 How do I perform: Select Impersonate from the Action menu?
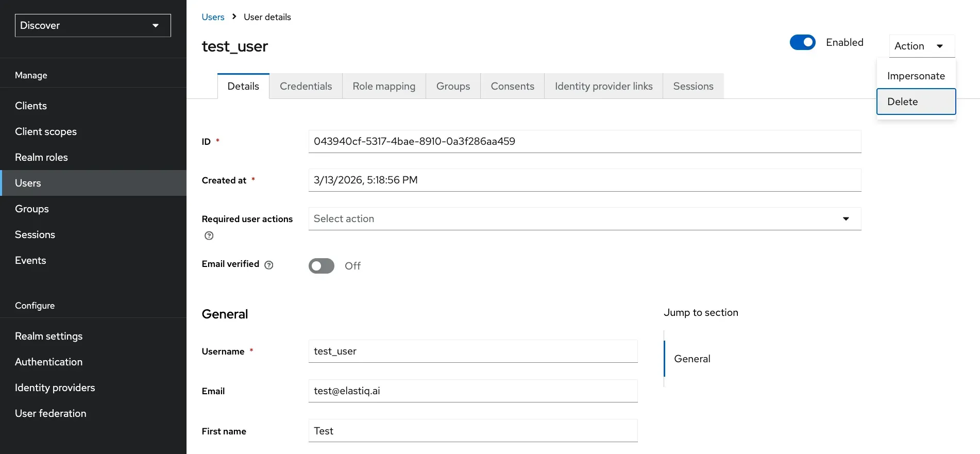point(916,76)
